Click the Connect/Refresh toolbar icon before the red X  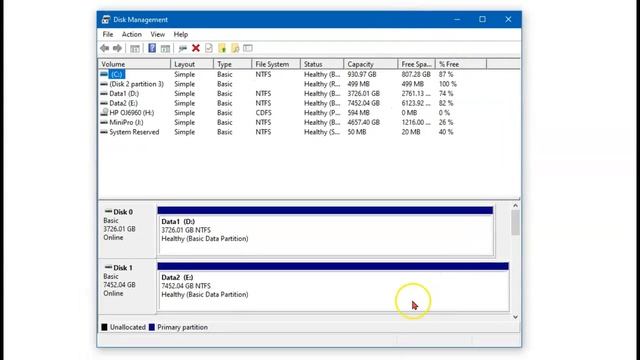[182, 49]
